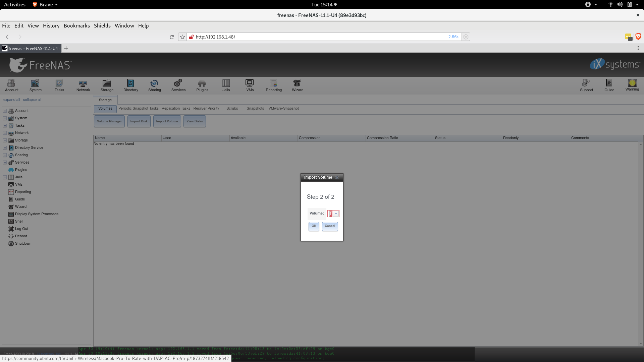Click the collapse all link
The width and height of the screenshot is (644, 362).
tap(32, 100)
